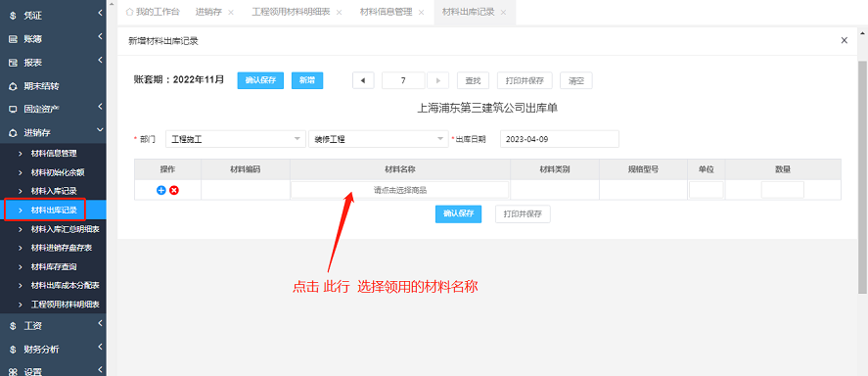868x376 pixels.
Task: Click the 报表 sidebar icon
Action: (x=13, y=63)
